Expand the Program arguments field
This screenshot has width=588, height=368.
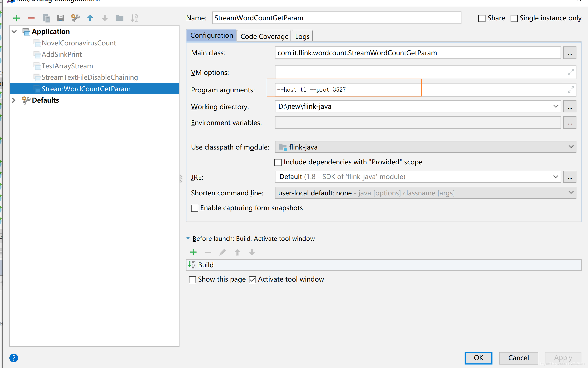(571, 89)
